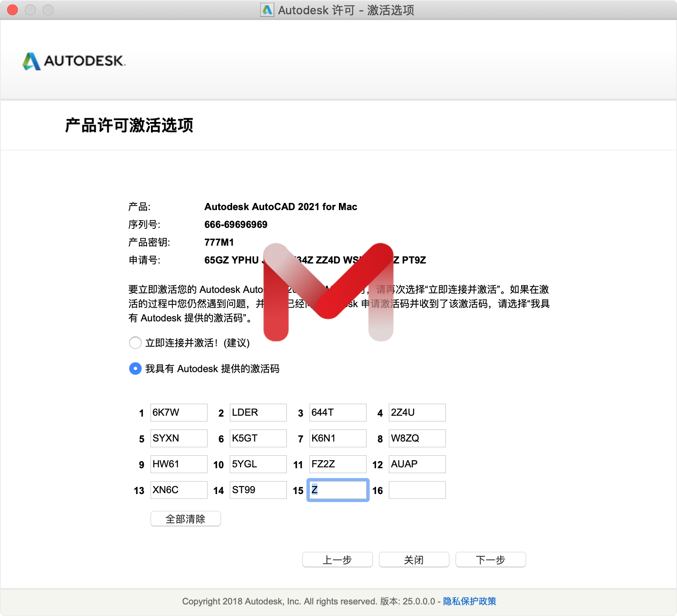The width and height of the screenshot is (677, 616).
Task: Click request code segment 65GZ YPHU
Action: (x=232, y=260)
